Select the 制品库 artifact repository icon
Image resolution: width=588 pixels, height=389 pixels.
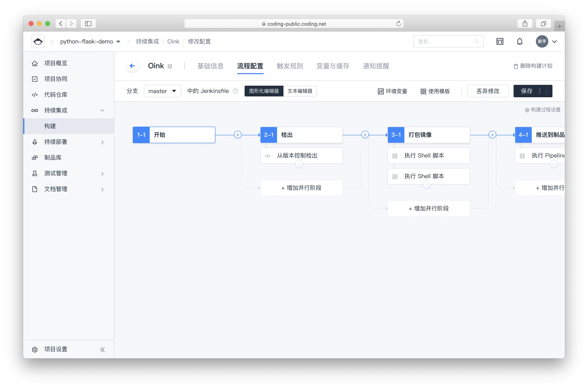[x=35, y=157]
